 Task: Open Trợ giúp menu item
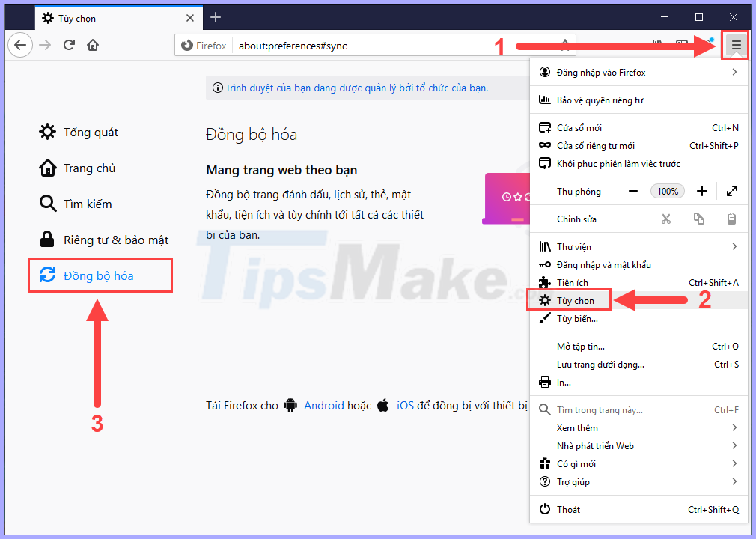point(638,481)
